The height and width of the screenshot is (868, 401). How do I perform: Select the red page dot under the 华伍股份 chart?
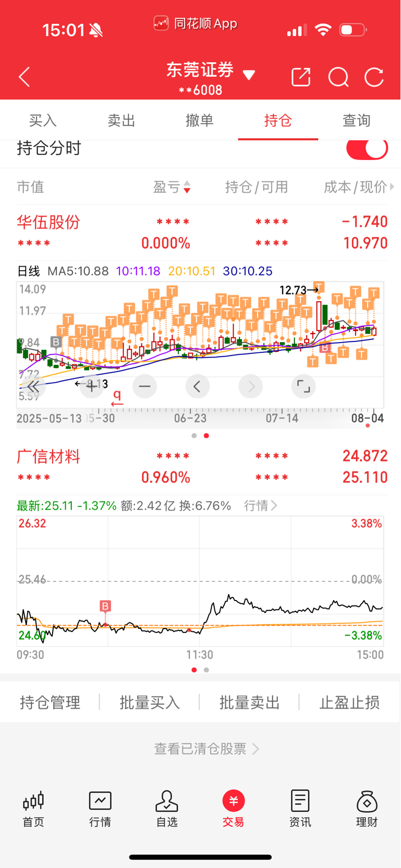point(206,435)
